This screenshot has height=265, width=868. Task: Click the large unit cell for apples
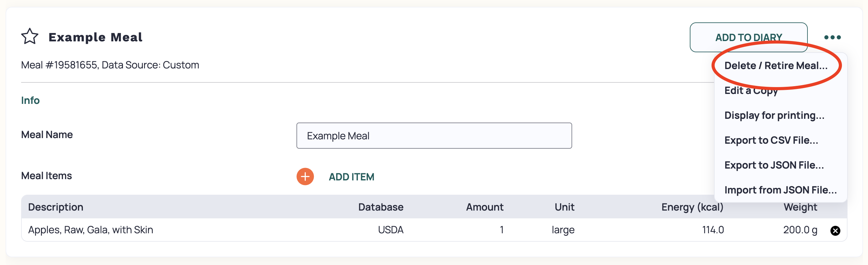(x=563, y=230)
